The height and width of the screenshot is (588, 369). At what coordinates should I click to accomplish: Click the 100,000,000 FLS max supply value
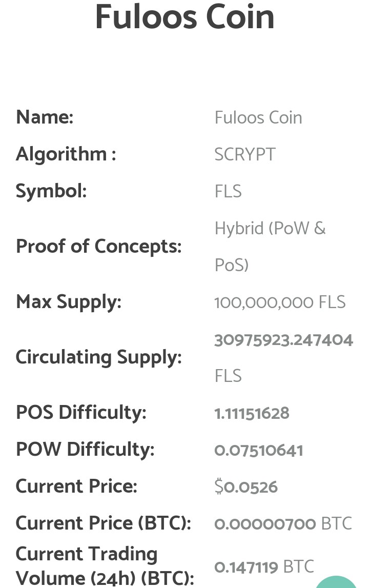pyautogui.click(x=280, y=302)
